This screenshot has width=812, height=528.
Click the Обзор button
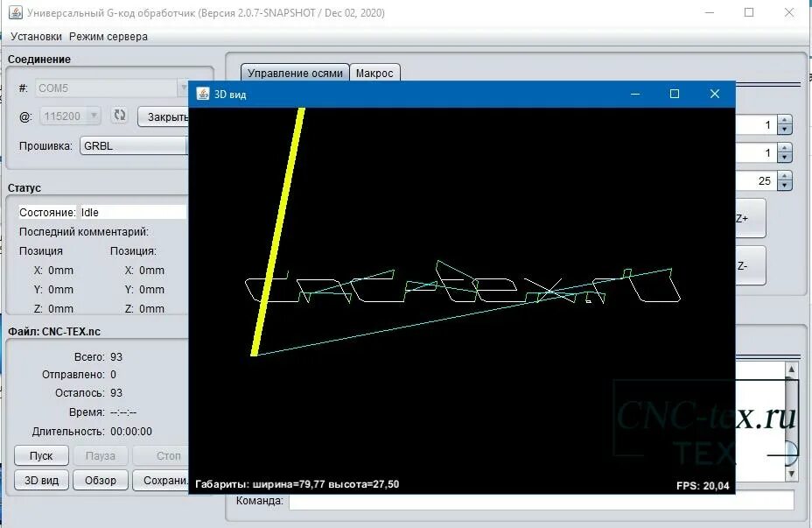click(101, 481)
